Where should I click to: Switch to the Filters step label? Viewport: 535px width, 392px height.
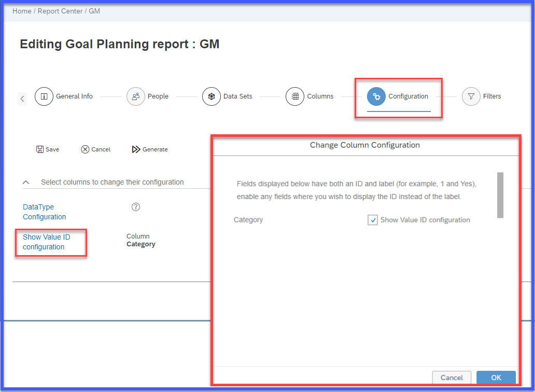[x=492, y=96]
